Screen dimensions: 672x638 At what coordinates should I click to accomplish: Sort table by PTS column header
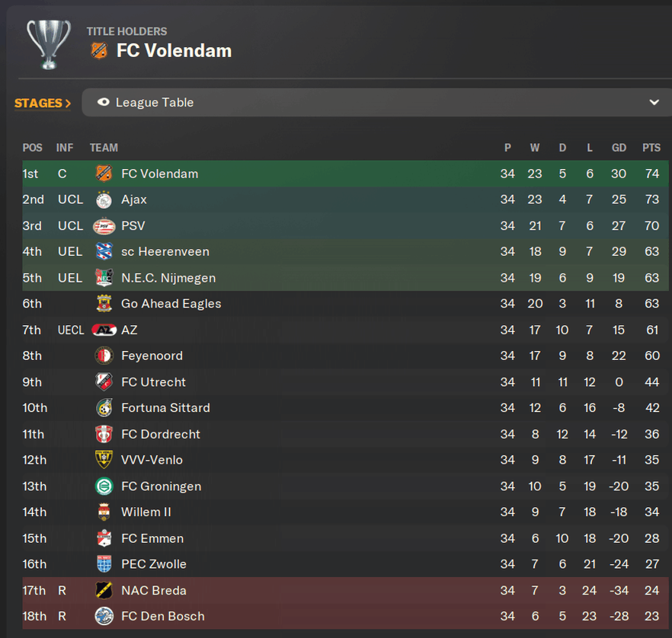point(651,148)
